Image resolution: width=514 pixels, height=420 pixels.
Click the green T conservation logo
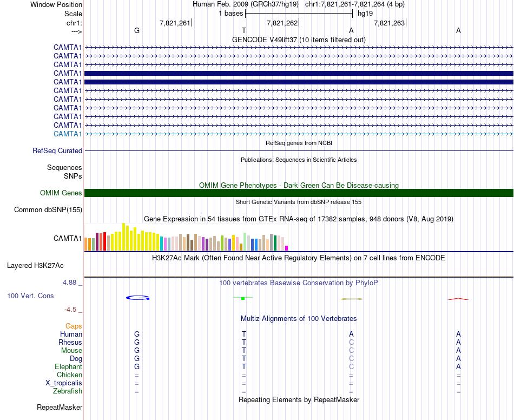[243, 298]
